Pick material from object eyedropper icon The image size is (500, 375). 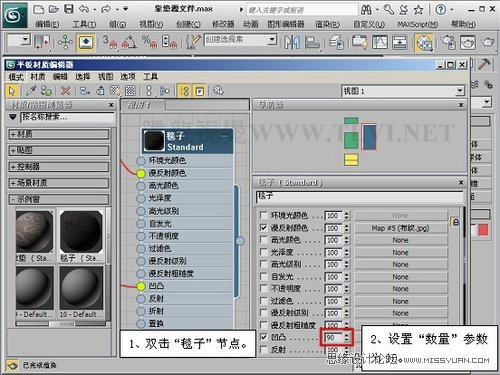31,90
